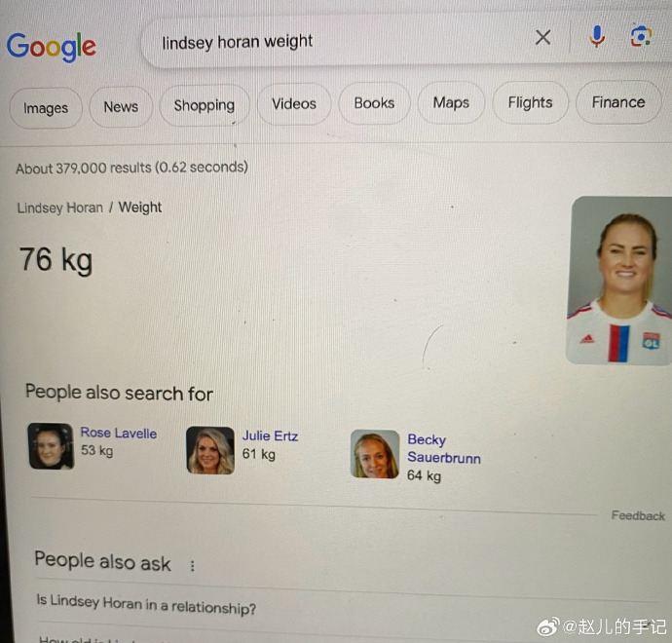Switch to the News tab

pos(121,107)
